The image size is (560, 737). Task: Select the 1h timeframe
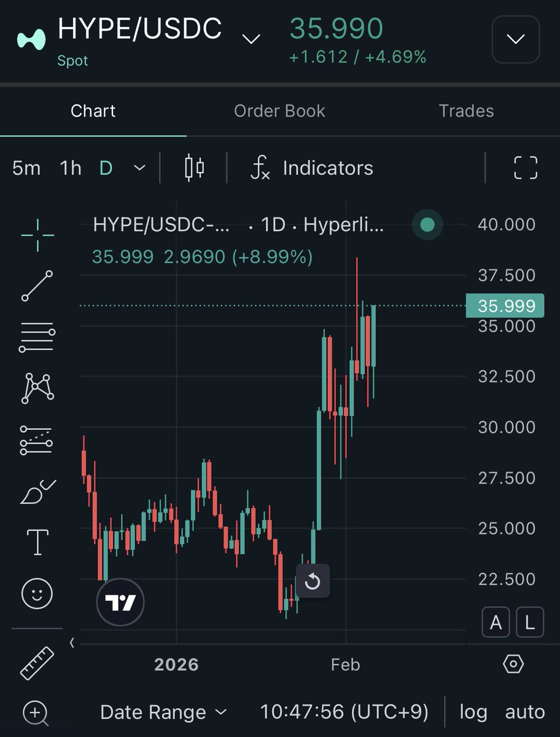click(x=71, y=168)
